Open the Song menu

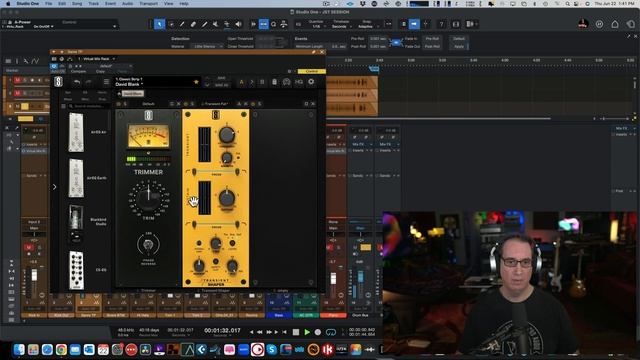(77, 4)
